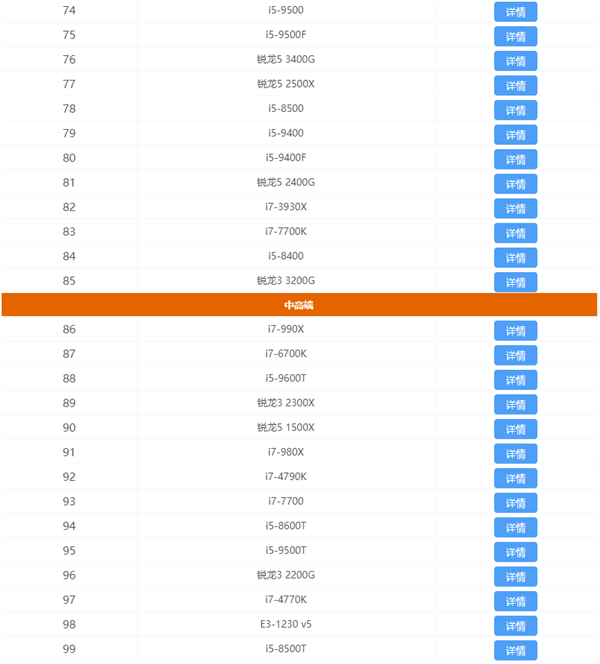
Task: Click 详情 beside 锐龙3 3200G
Action: coord(515,282)
